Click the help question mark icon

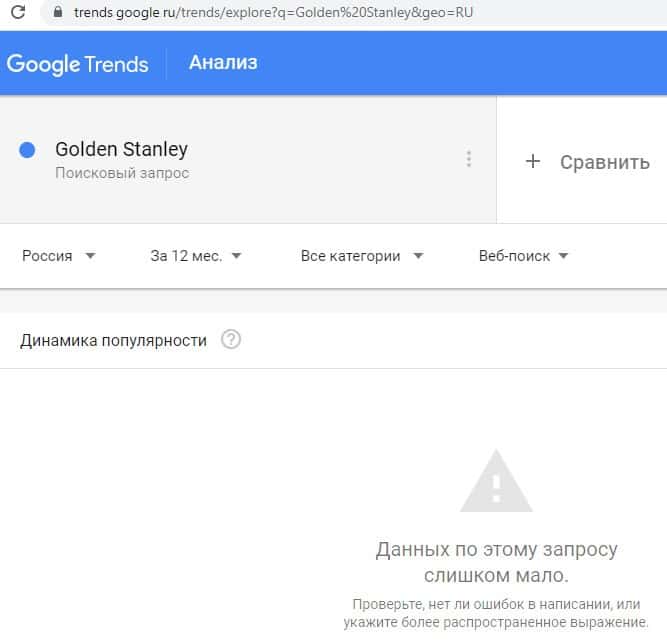tap(231, 340)
